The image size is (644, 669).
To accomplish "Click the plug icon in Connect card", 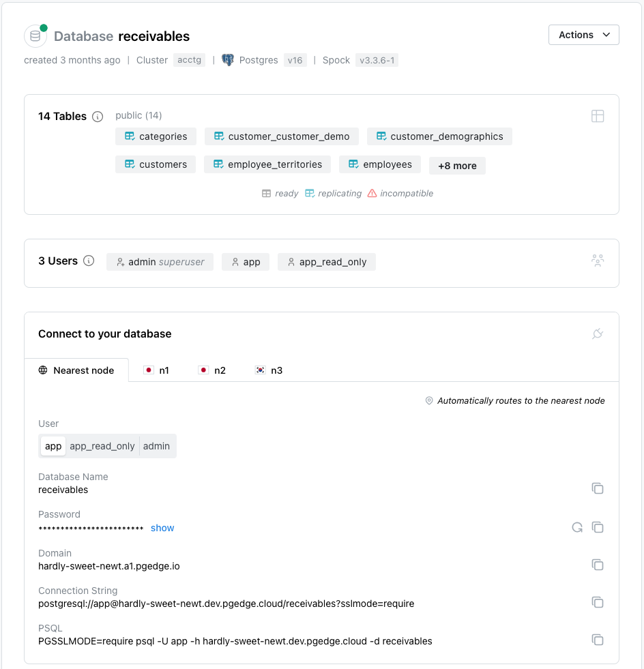I will tap(598, 333).
